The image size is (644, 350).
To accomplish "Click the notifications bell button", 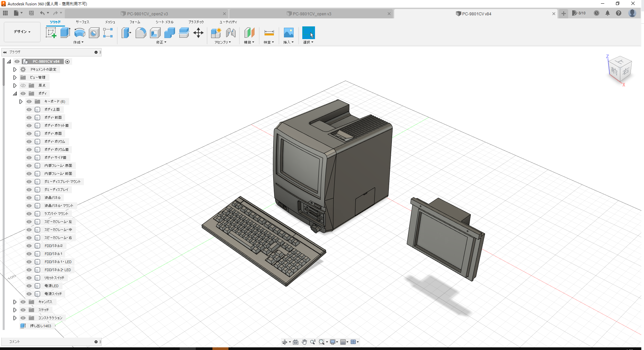I will coord(608,13).
